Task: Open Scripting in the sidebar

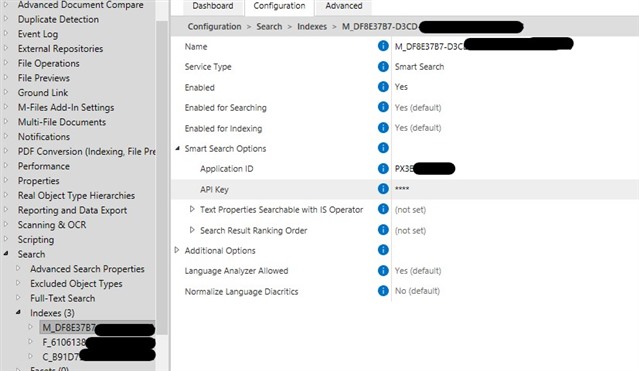Action: coord(35,239)
